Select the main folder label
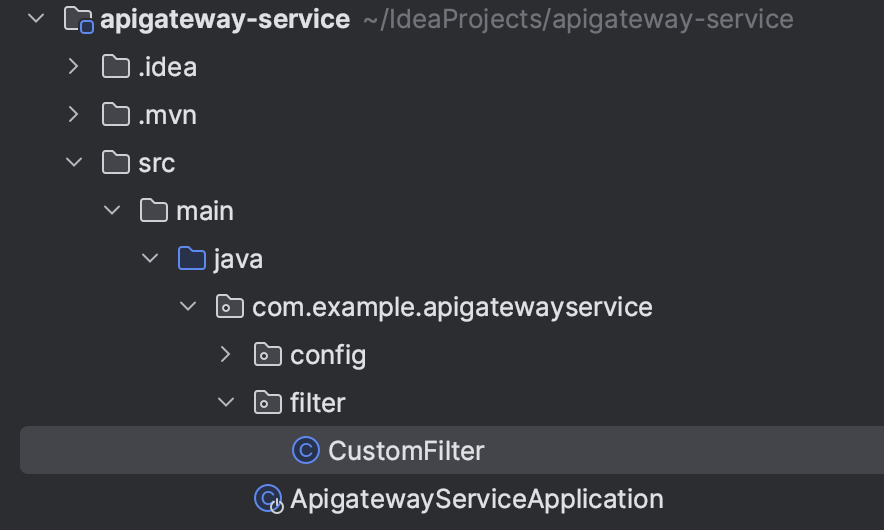884x530 pixels. coord(204,211)
